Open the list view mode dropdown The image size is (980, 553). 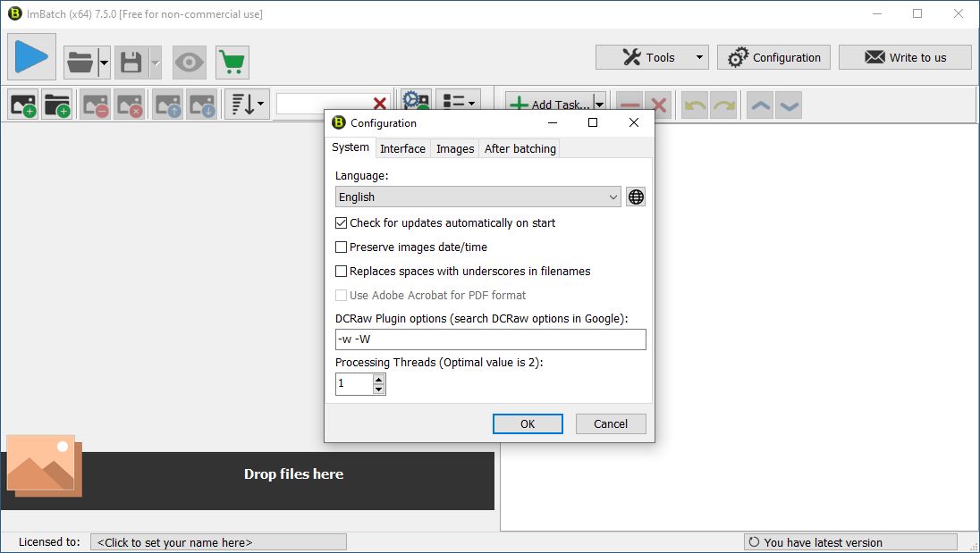coord(458,101)
